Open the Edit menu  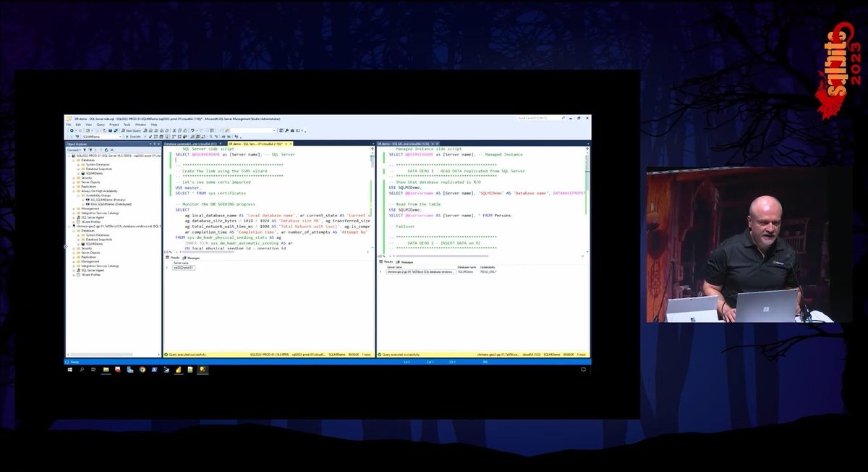(x=78, y=125)
